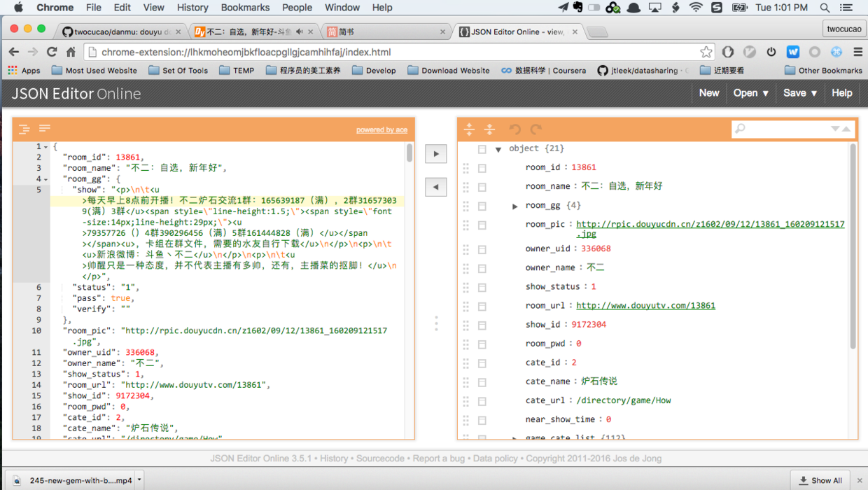Open Wi-Fi status in menu bar

pyautogui.click(x=696, y=8)
